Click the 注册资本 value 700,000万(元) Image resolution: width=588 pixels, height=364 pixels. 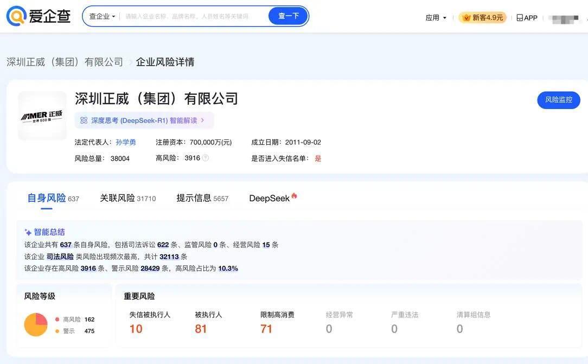(211, 143)
